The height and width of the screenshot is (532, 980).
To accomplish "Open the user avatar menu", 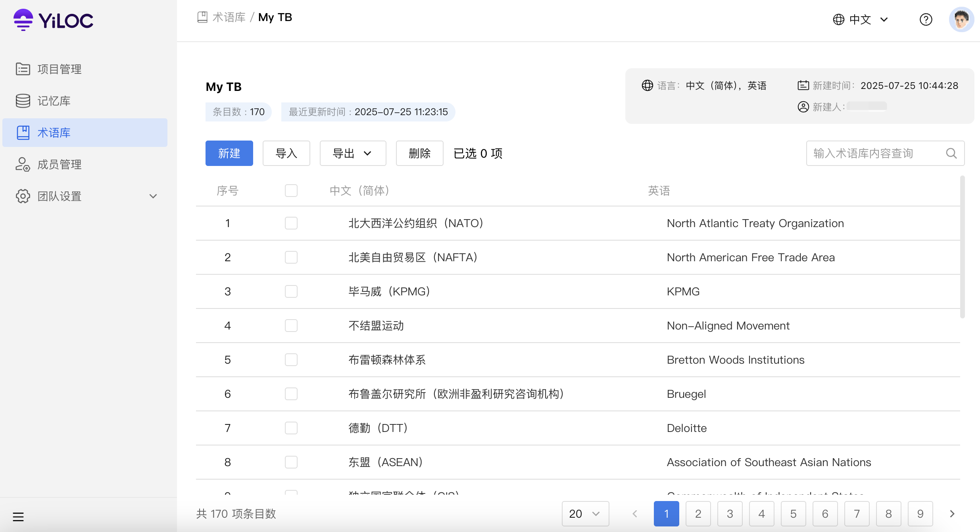I will (x=961, y=19).
